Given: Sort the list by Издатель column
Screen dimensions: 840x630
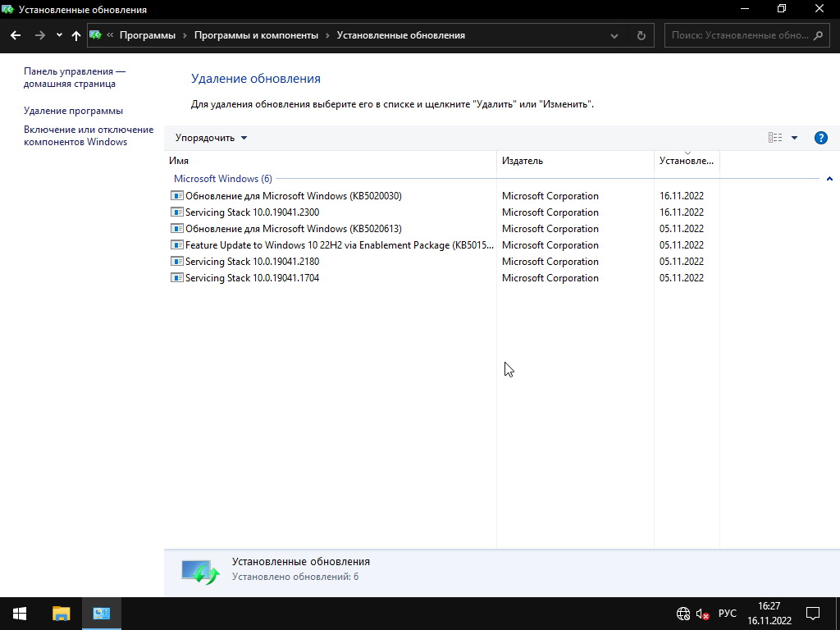Looking at the screenshot, I should [523, 161].
